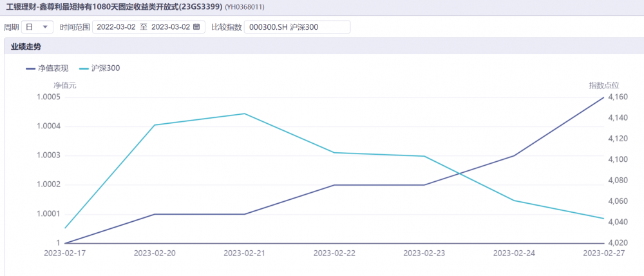This screenshot has width=644, height=276.
Task: Click the 2023-02-24 x-axis date label
Action: pos(513,253)
